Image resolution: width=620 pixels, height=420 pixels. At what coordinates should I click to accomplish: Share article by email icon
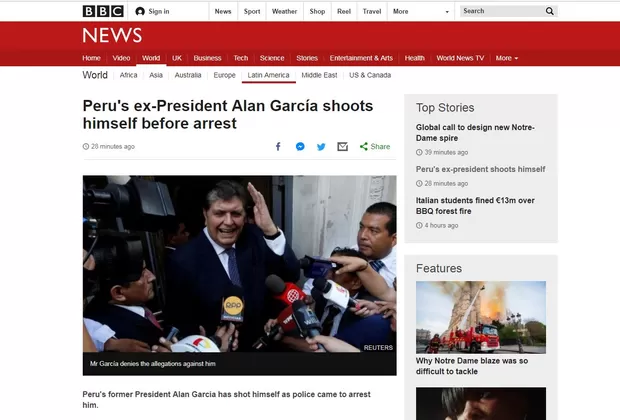pyautogui.click(x=342, y=147)
